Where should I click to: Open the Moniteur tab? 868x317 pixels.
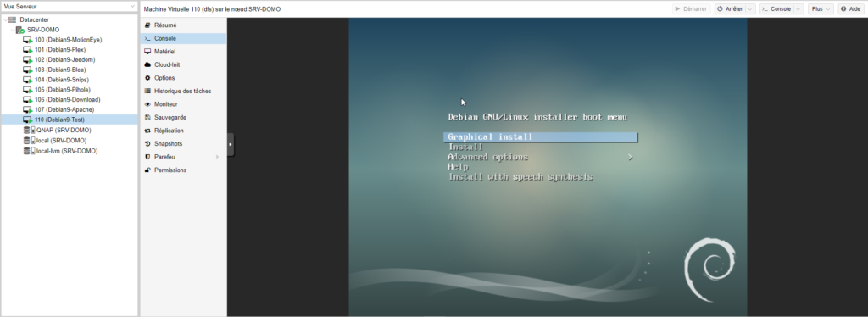pos(183,104)
